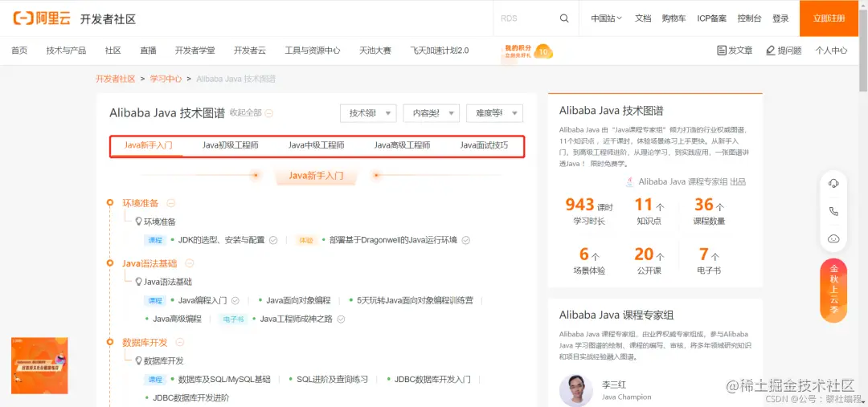Click lightbulb icon next to 环境准备 subtopic
Image resolution: width=868 pixels, height=407 pixels.
click(x=139, y=222)
